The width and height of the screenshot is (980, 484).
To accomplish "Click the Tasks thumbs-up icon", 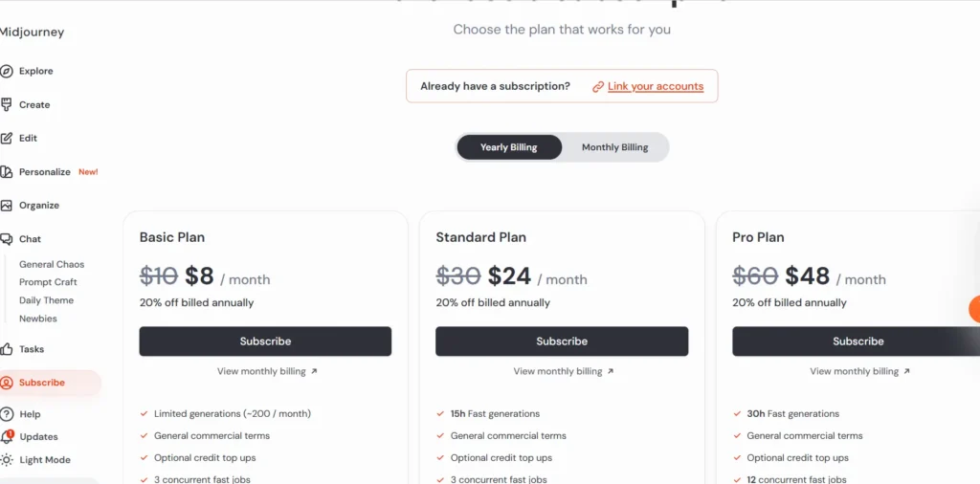I will point(7,349).
